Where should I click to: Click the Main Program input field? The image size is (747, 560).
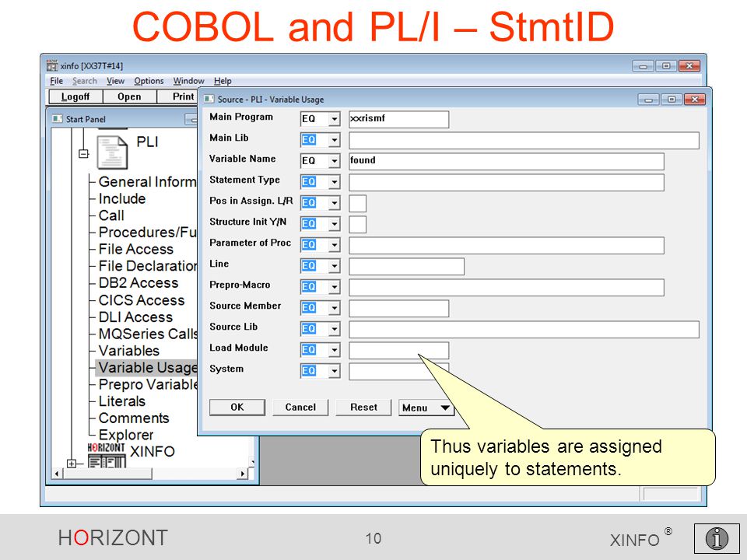pyautogui.click(x=398, y=119)
